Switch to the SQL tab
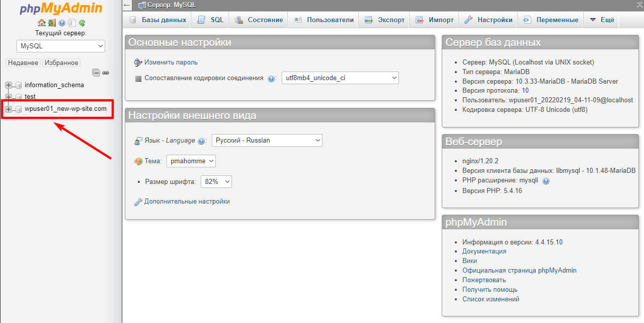 (x=211, y=20)
